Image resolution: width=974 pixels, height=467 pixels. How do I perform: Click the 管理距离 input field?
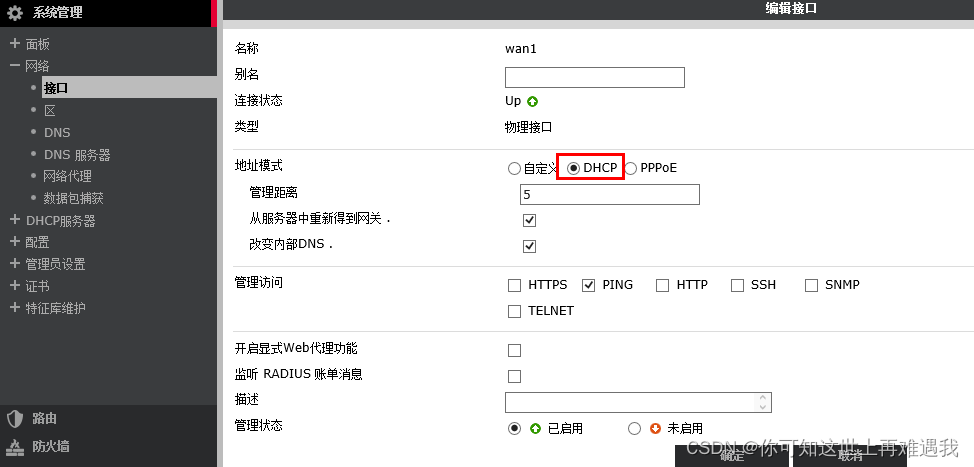609,194
